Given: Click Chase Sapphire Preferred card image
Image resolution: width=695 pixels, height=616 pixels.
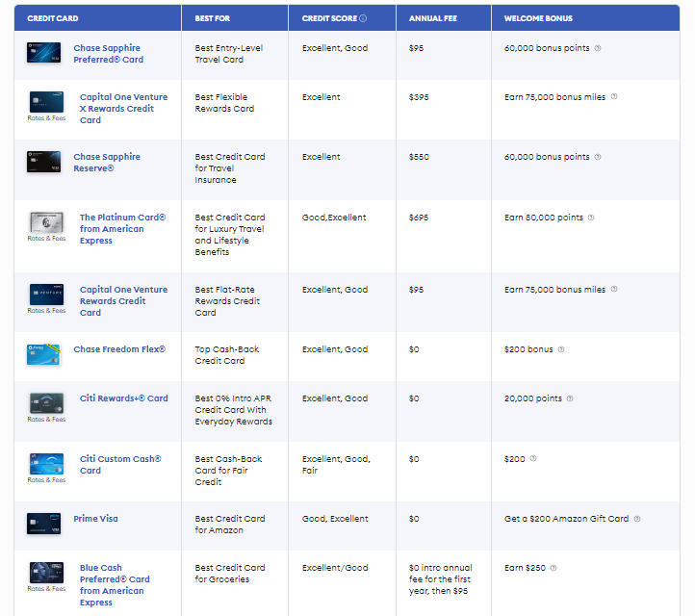Looking at the screenshot, I should 43,53.
